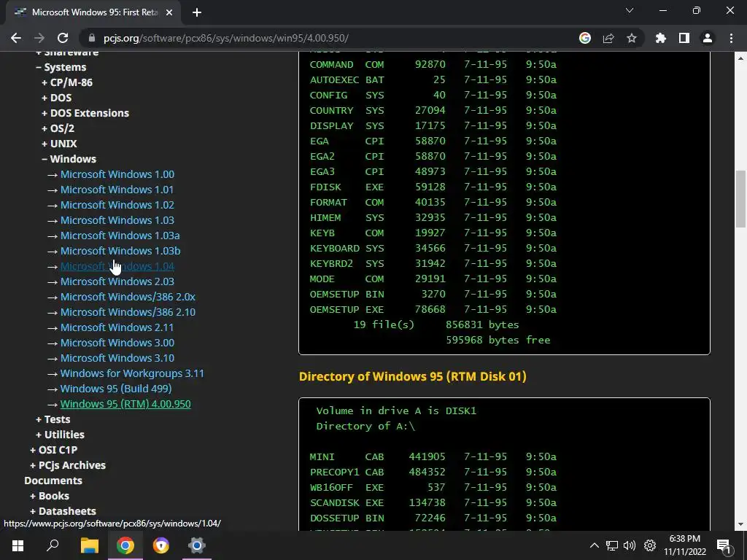Image resolution: width=747 pixels, height=560 pixels.
Task: Open network status in system tray
Action: click(x=612, y=545)
